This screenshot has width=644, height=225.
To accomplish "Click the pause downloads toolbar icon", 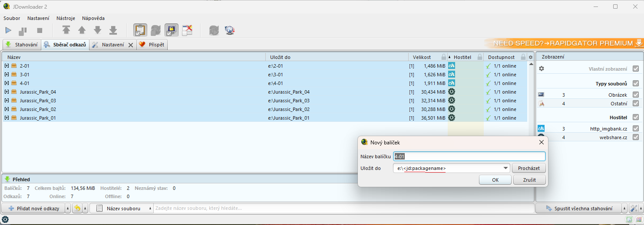I will pyautogui.click(x=23, y=31).
